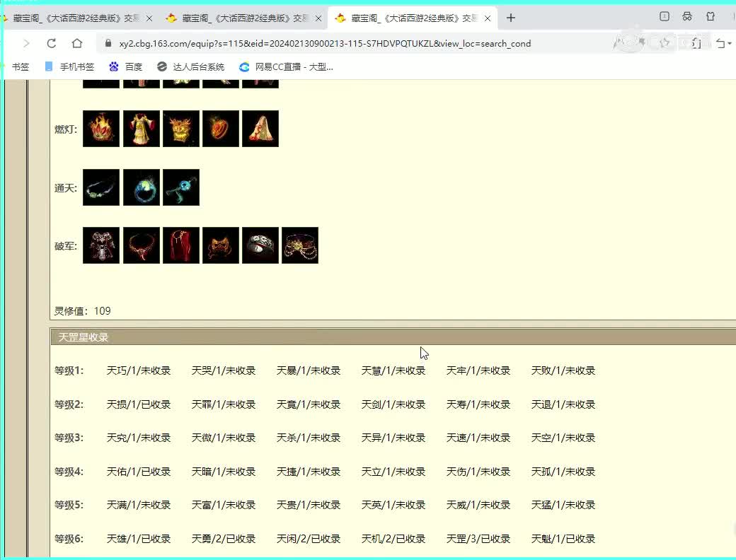Click the 天罡/3/已收录 entry
736x560 pixels.
coord(478,538)
